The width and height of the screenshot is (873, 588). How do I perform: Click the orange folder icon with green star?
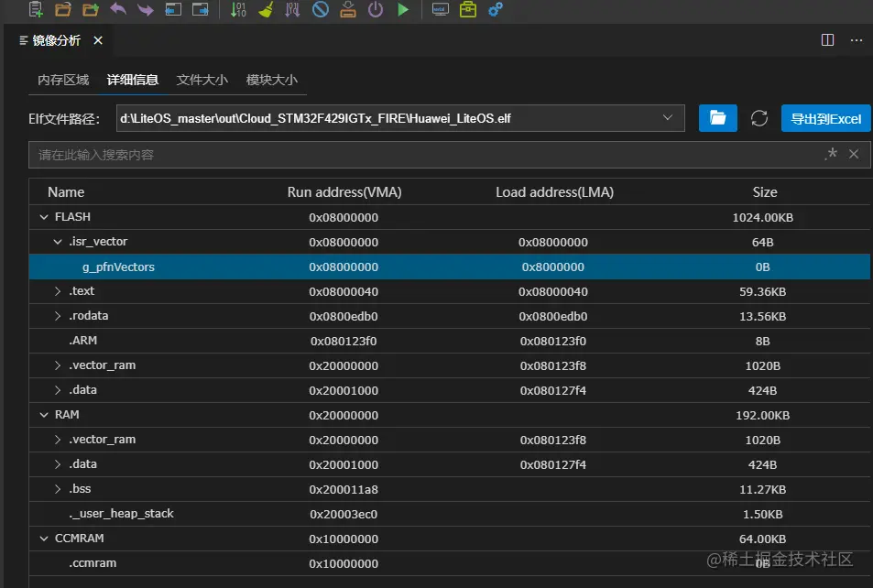[90, 9]
